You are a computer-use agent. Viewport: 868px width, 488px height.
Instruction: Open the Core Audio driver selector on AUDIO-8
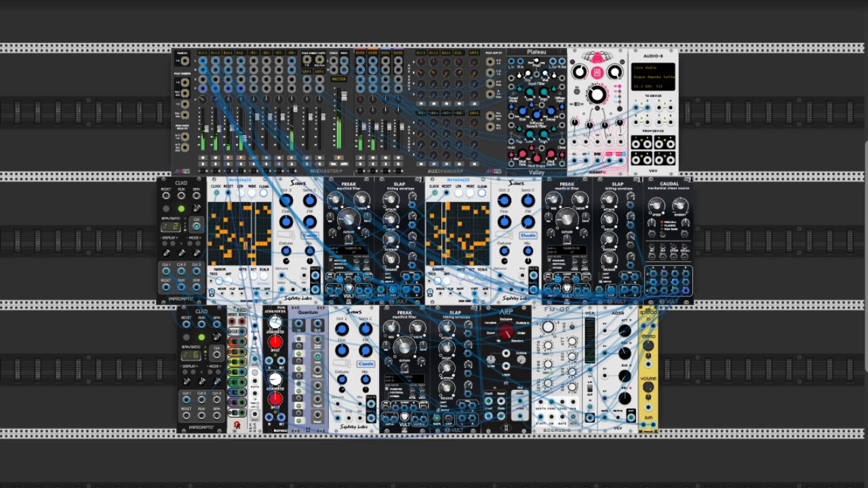(x=654, y=68)
